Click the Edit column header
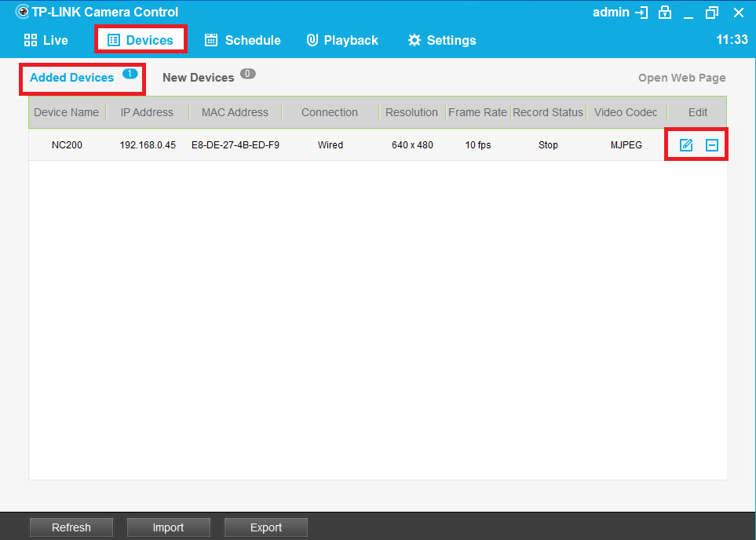Viewport: 756px width, 540px height. pyautogui.click(x=698, y=112)
